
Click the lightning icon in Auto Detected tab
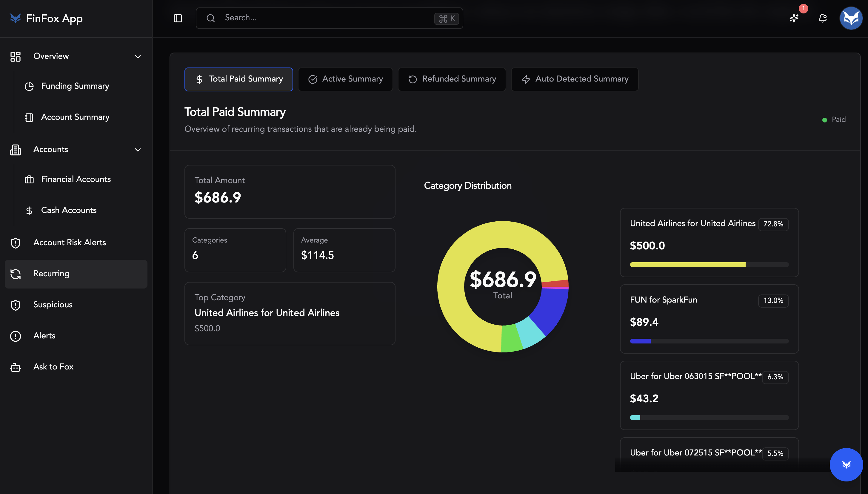[x=526, y=79]
